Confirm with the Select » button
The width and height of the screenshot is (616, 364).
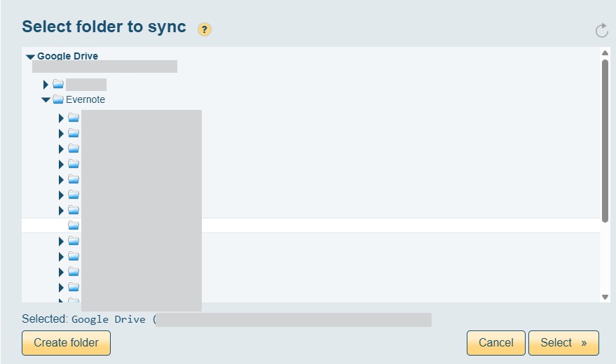click(563, 343)
